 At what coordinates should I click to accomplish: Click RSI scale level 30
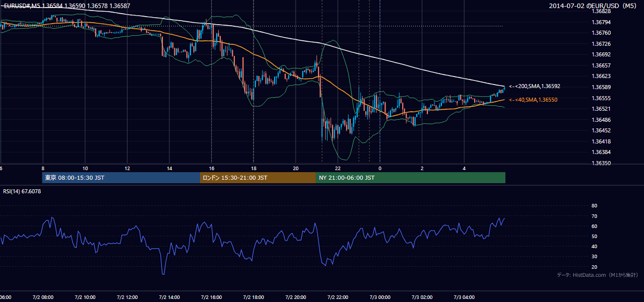tap(594, 257)
